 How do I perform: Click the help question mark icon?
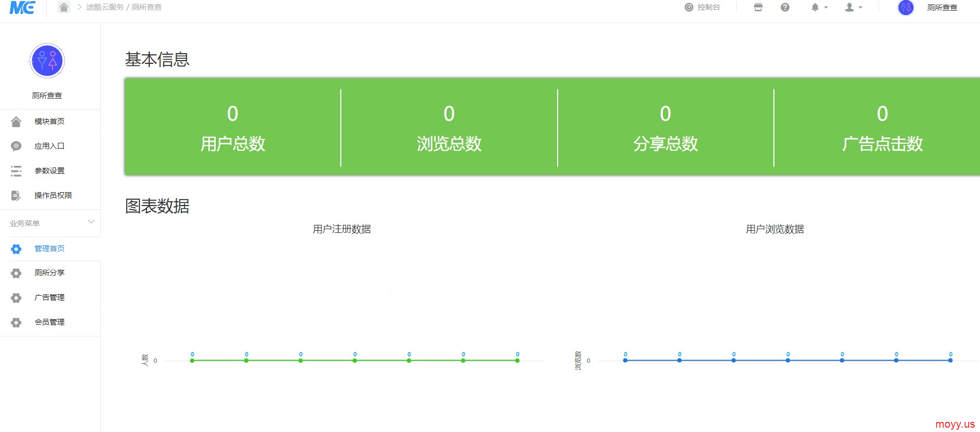click(785, 7)
